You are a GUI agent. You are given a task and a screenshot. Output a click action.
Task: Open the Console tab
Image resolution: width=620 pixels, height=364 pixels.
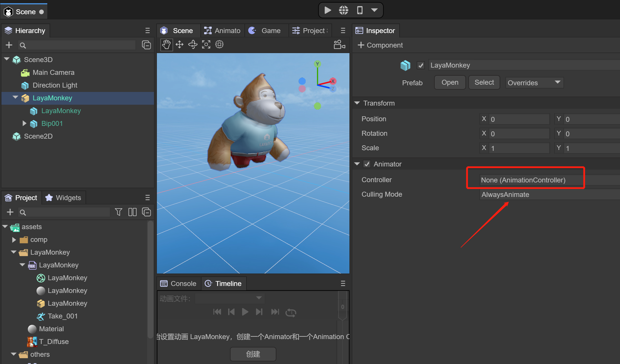tap(179, 284)
